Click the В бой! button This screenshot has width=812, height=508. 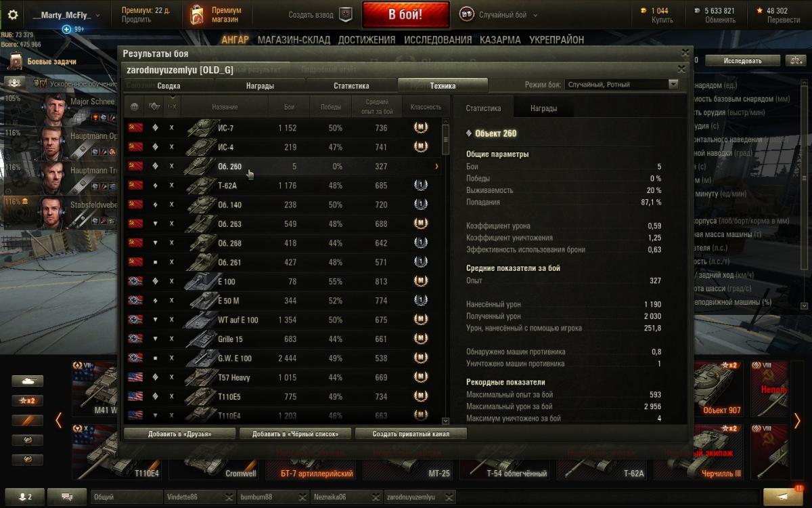click(405, 14)
